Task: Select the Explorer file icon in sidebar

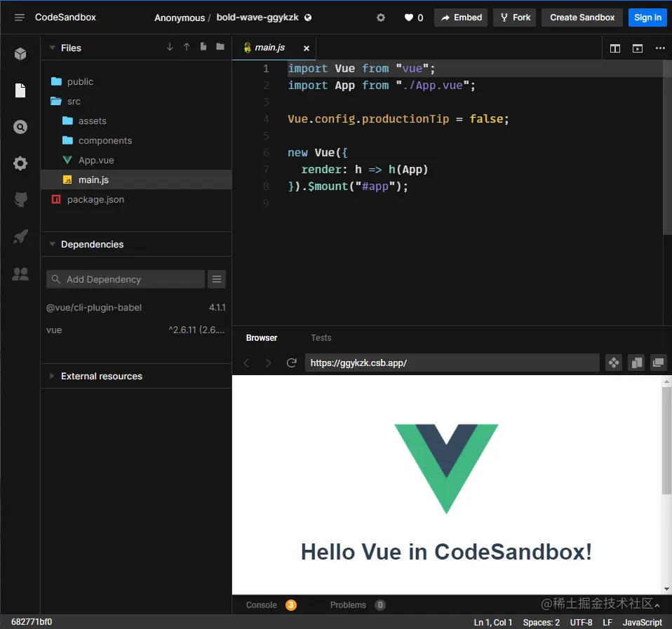Action: [20, 90]
